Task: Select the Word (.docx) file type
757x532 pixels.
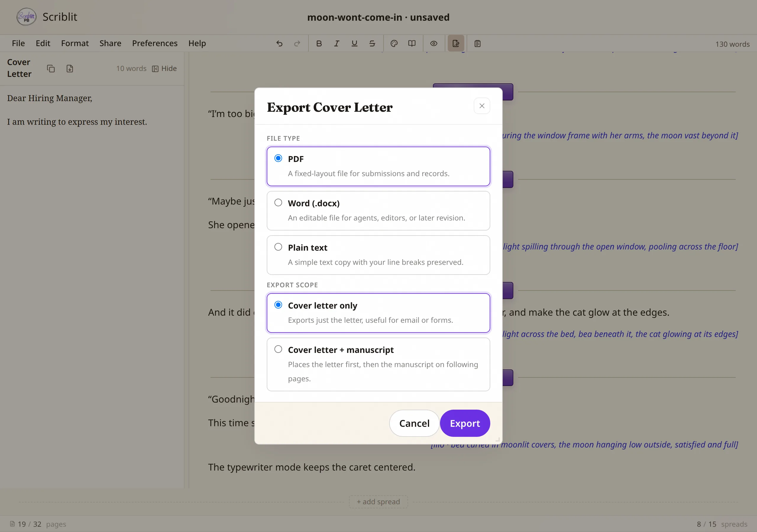Action: 378,211
